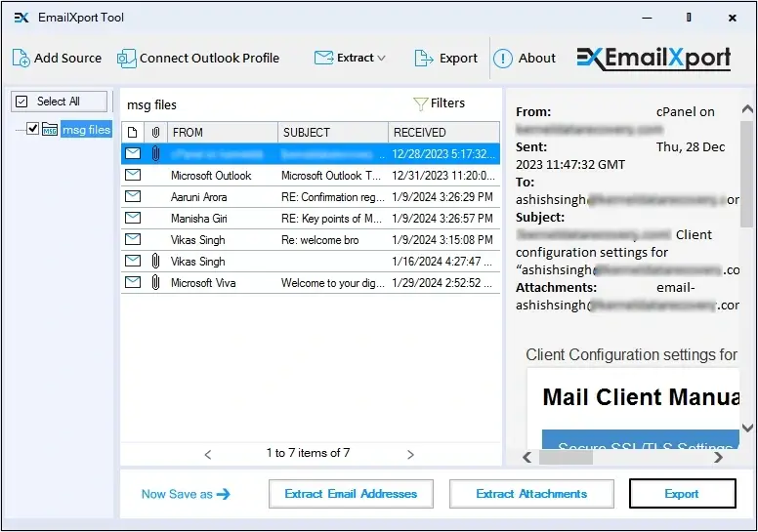This screenshot has height=532, width=758.
Task: Click the attachment paperclip column header
Action: click(x=155, y=133)
